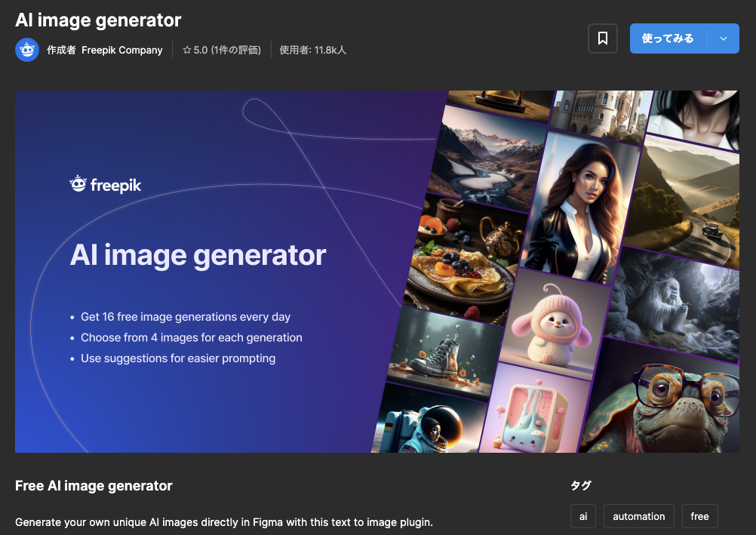Open the dropdown arrow next to 使ってみる
Viewport: 756px width, 535px height.
724,38
